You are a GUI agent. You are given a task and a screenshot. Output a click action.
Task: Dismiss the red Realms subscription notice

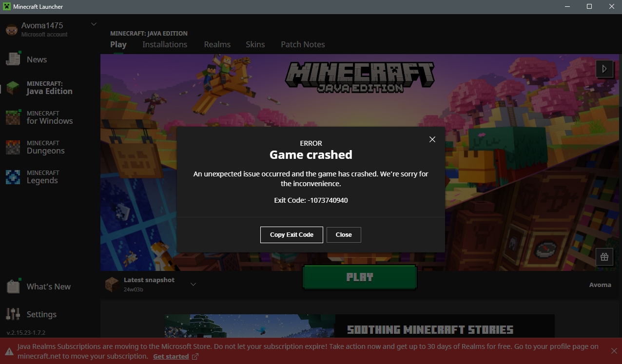pos(614,351)
